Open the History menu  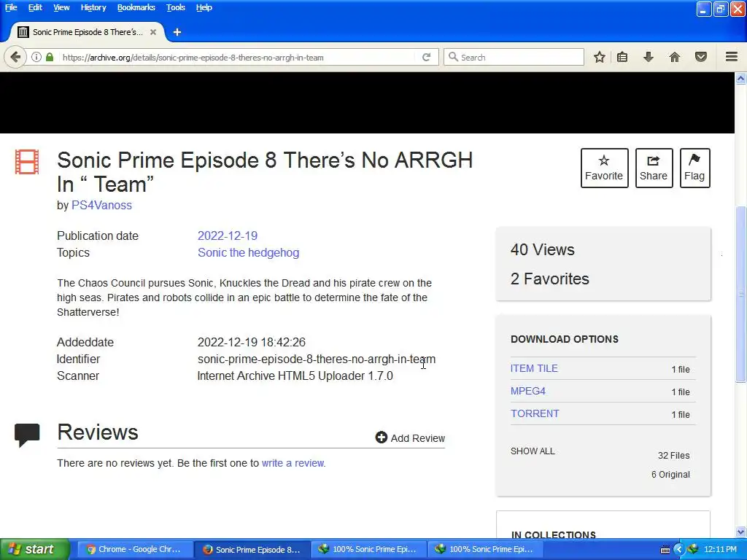93,7
